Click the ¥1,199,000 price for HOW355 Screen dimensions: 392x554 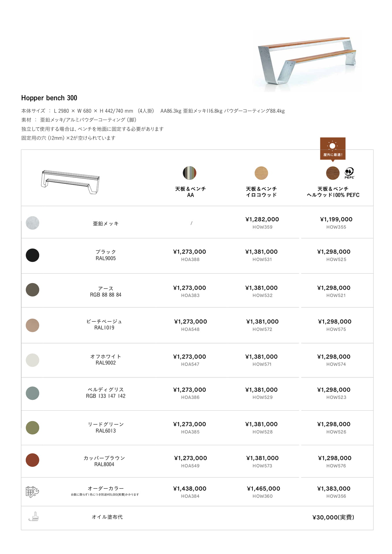pyautogui.click(x=336, y=219)
